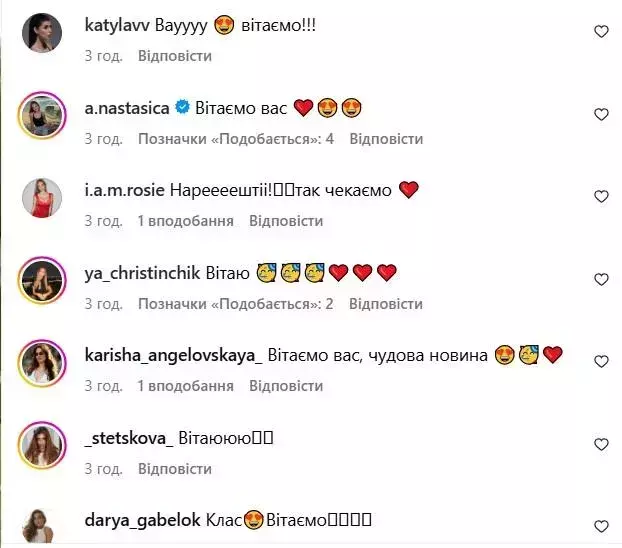Show 1 вподобання on karisha_angelovskaya_'s comment
The width and height of the screenshot is (622, 548).
[185, 386]
